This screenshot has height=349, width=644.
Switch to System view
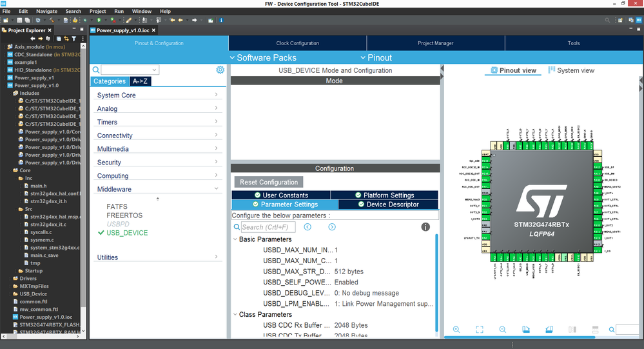(x=571, y=70)
